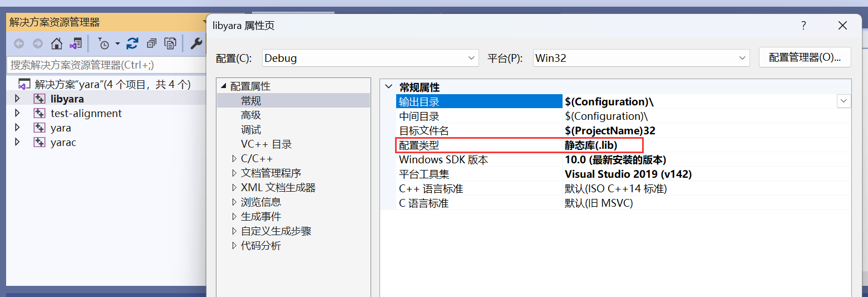Close the libyara 属性页 dialog

[842, 26]
